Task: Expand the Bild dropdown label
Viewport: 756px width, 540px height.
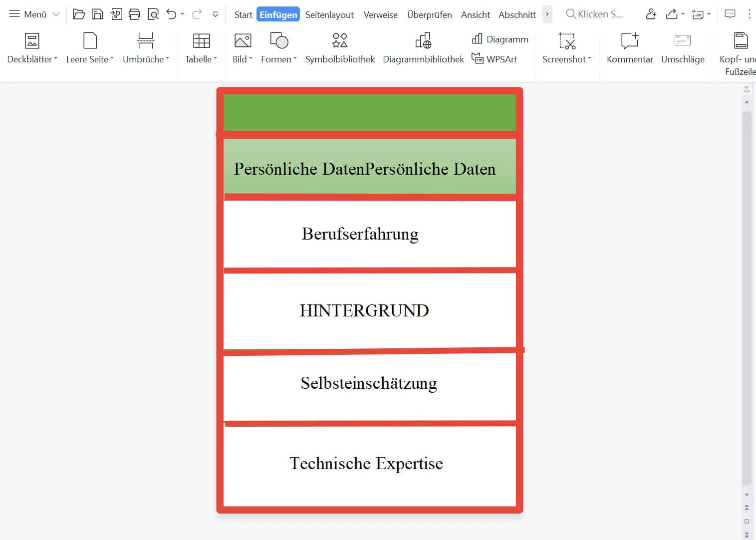Action: pyautogui.click(x=243, y=59)
